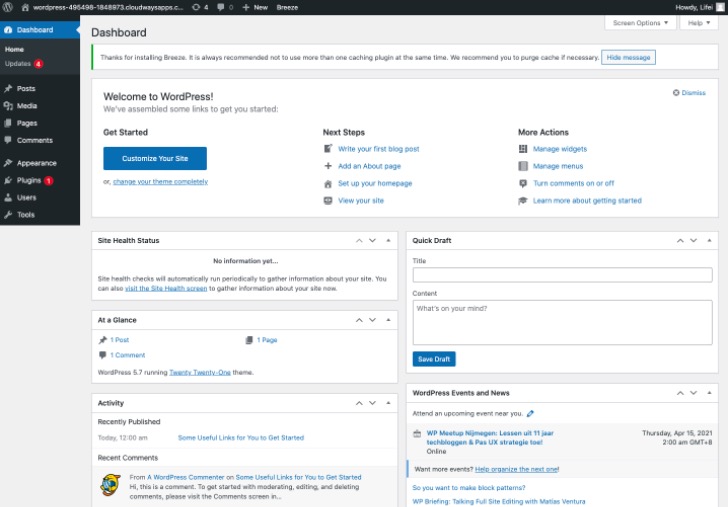The width and height of the screenshot is (728, 507).
Task: Click Hide message on Breeze notice
Action: (x=628, y=58)
